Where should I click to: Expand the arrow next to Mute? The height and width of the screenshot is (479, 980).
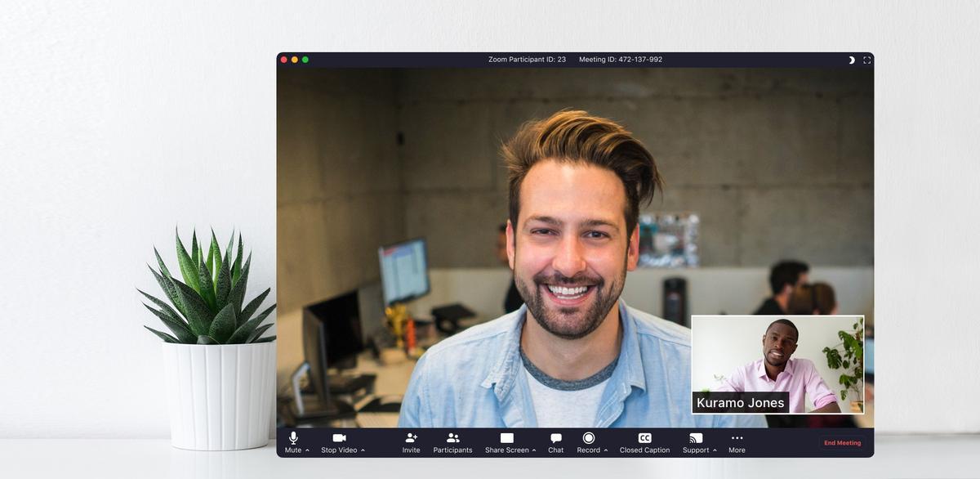pyautogui.click(x=307, y=450)
